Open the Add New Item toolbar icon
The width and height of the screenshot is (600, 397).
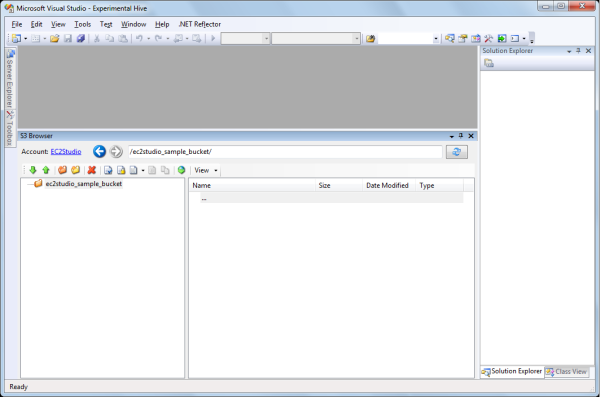tap(36, 38)
